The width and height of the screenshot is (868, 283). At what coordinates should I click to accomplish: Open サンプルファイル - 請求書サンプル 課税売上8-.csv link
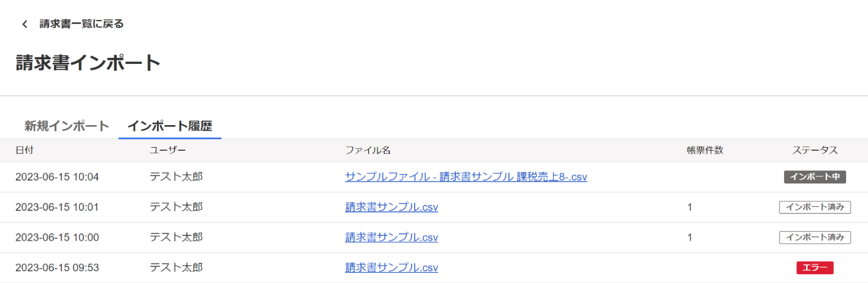tap(466, 177)
